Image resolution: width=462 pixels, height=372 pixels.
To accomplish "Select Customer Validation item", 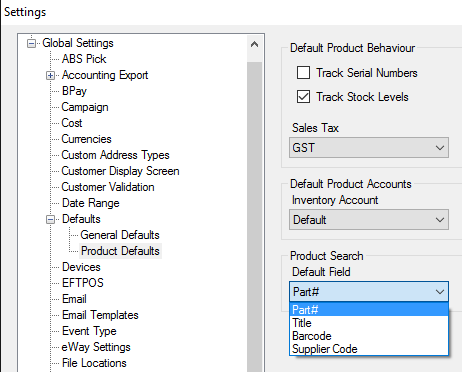I will pos(108,187).
